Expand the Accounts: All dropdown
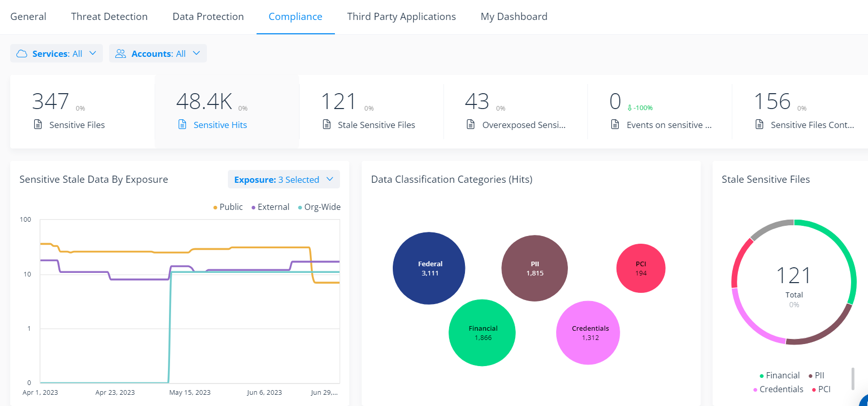This screenshot has height=406, width=868. [x=158, y=54]
